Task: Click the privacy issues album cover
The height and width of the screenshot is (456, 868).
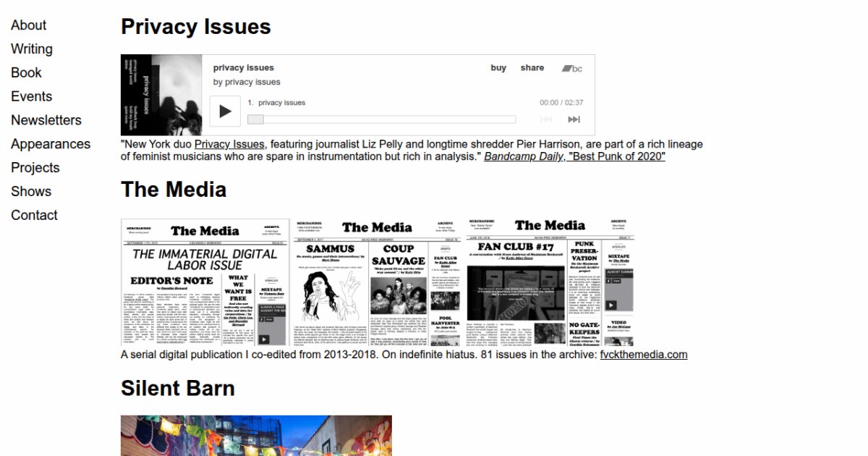Action: (x=161, y=95)
